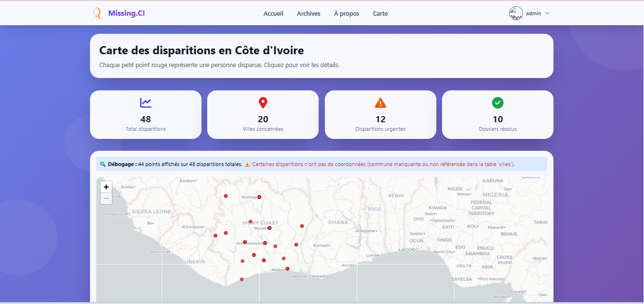Zoom out the map with the minus button
The height and width of the screenshot is (304, 644).
coord(106,198)
